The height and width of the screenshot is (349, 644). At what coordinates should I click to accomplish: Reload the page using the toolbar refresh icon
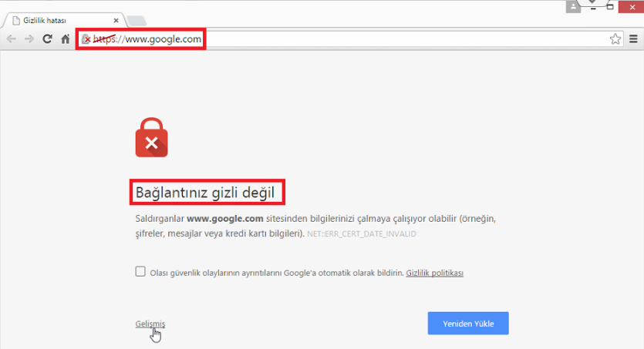pyautogui.click(x=48, y=39)
